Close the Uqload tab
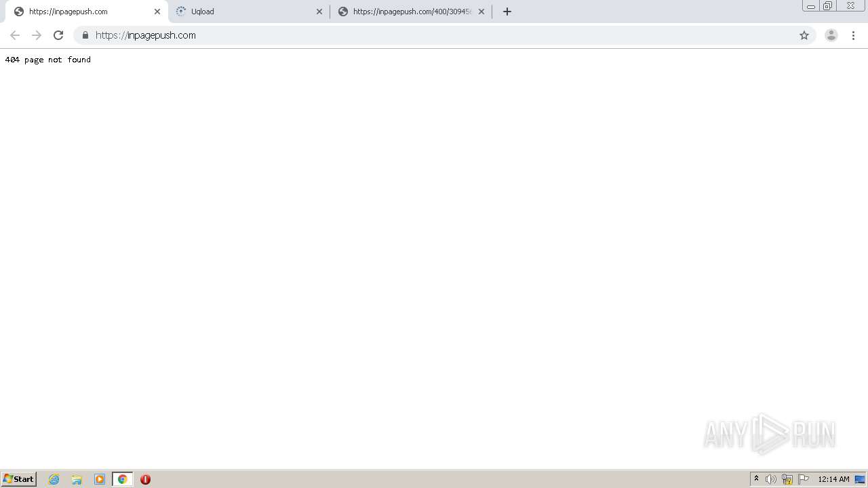The width and height of the screenshot is (868, 488). coord(319,12)
